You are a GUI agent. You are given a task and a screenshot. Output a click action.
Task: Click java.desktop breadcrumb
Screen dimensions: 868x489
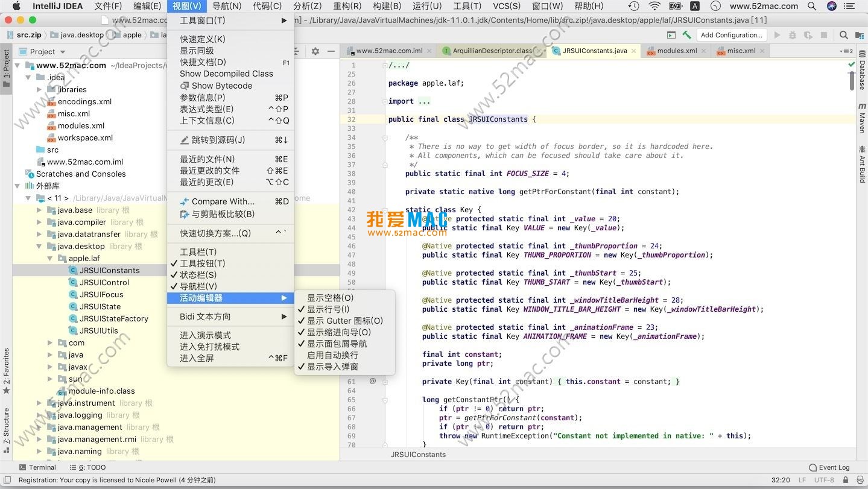[77, 35]
